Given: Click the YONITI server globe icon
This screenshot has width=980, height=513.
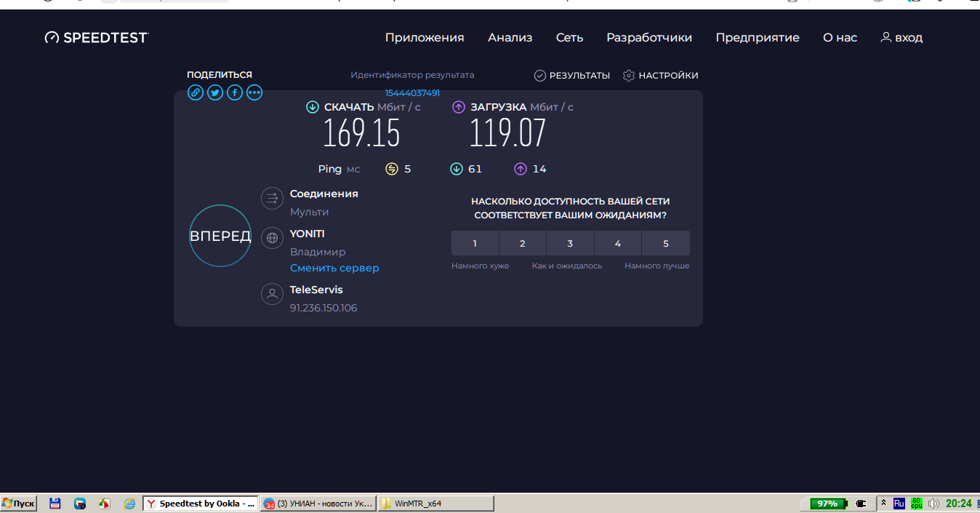Looking at the screenshot, I should 272,238.
